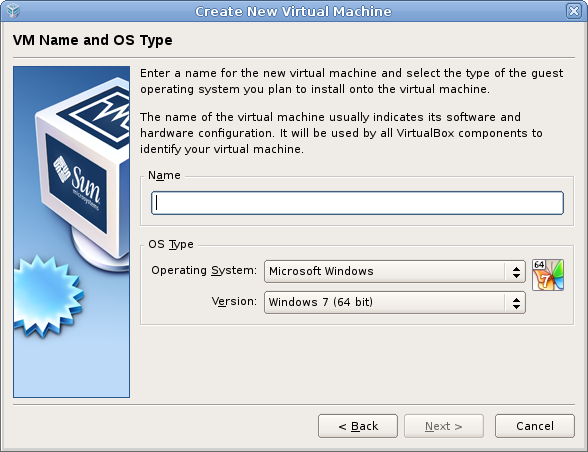Viewport: 588px width, 452px height.
Task: Focus the VM Name text field
Action: point(357,203)
